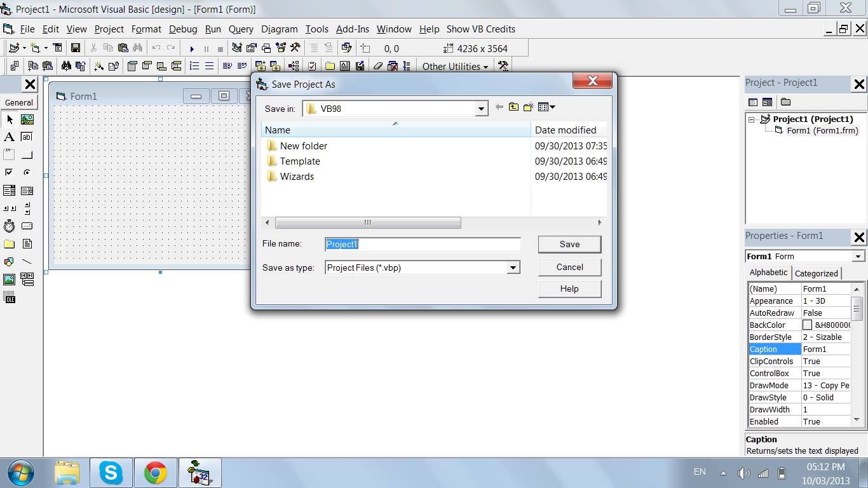Click the Save Project floppy disk icon
Screen dimensions: 868x488
click(x=76, y=48)
